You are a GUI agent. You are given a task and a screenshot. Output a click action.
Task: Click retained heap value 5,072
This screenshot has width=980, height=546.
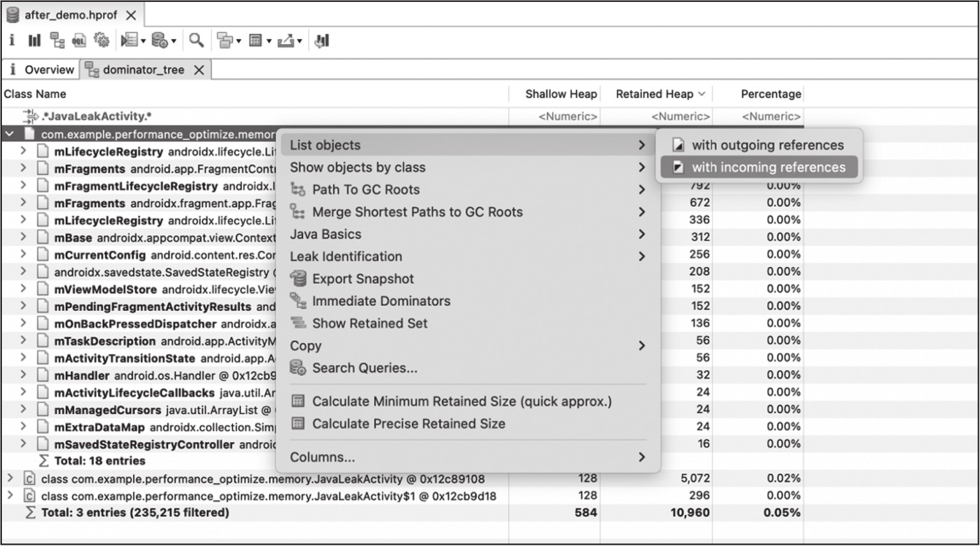click(x=695, y=478)
